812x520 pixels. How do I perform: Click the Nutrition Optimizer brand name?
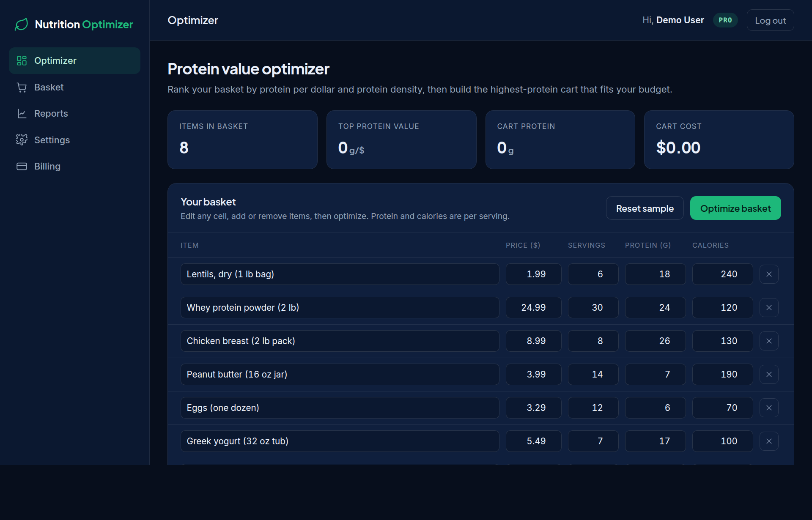[84, 25]
